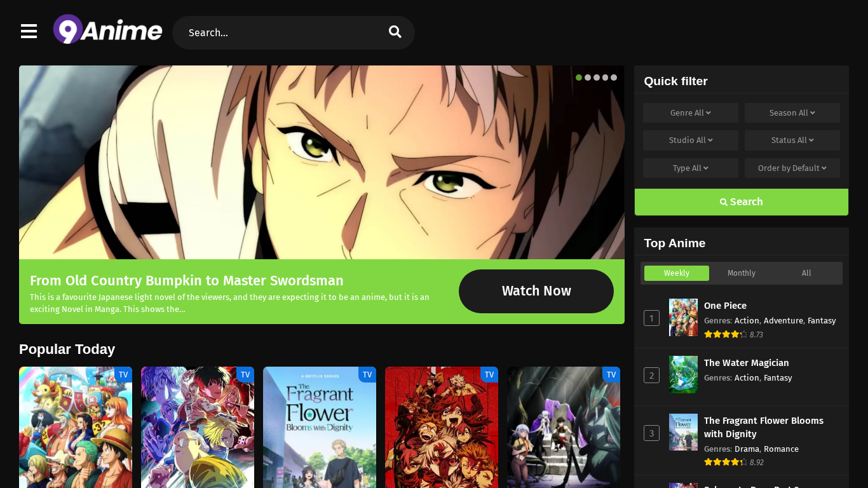Open The Fragrant Flower poster in Popular Today

(320, 427)
